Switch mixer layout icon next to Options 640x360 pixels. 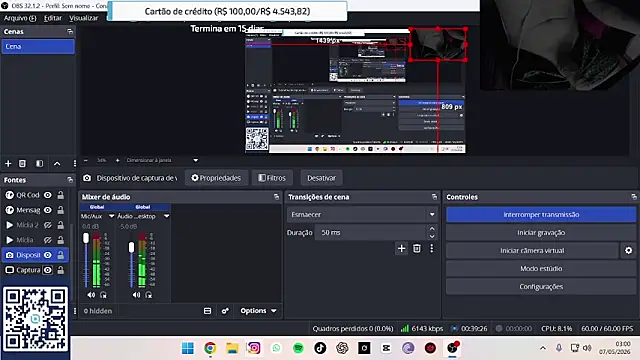coord(207,311)
